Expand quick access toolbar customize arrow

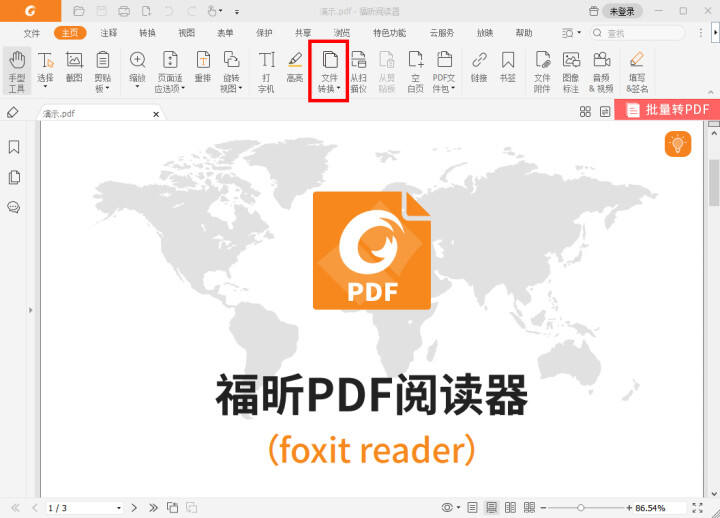(x=237, y=11)
